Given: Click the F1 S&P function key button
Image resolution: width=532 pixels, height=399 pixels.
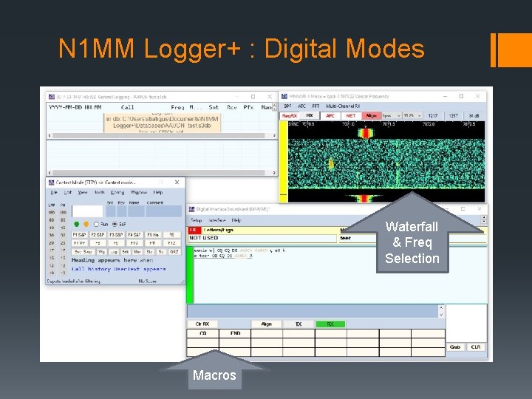Looking at the screenshot, I should pos(79,235).
